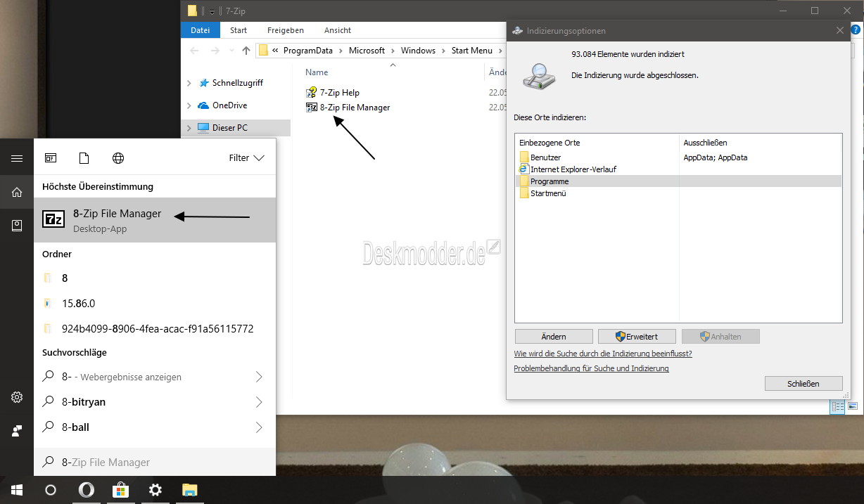Screen dimensions: 864x504
Task: Open the hamburger menu in Start search
Action: click(x=17, y=158)
